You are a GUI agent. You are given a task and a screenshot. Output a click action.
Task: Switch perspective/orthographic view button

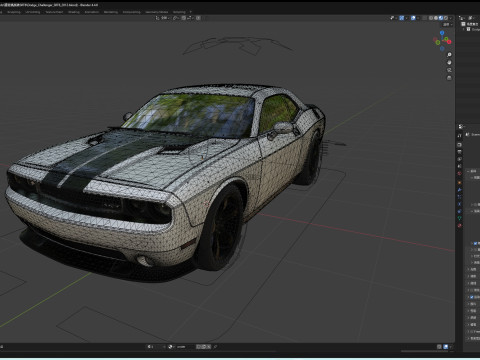click(x=449, y=78)
